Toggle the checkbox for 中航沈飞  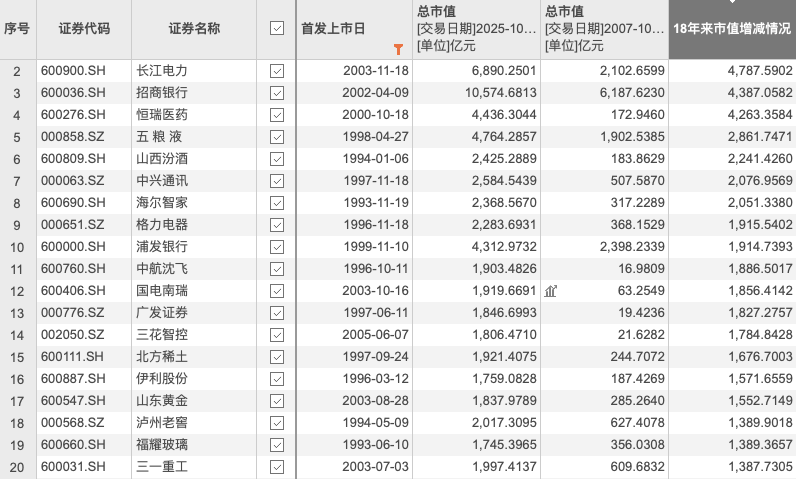click(x=277, y=269)
